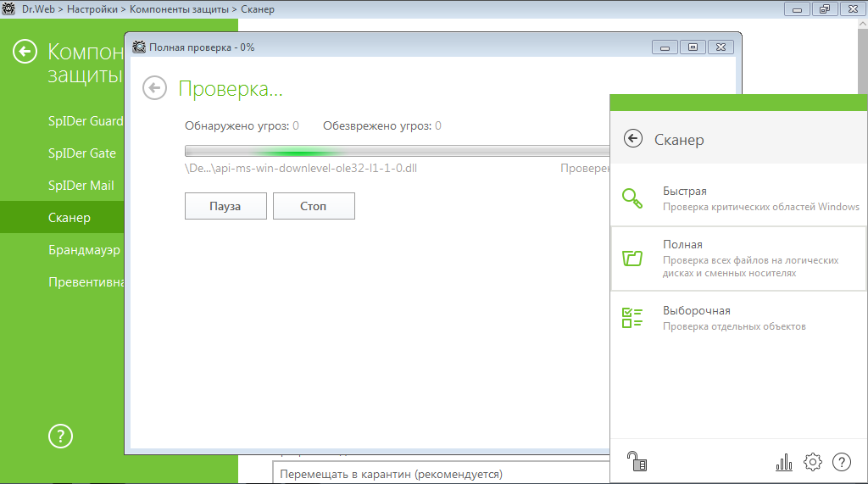The width and height of the screenshot is (868, 484).
Task: Click spider icon in Полная проверка title bar
Action: [139, 47]
